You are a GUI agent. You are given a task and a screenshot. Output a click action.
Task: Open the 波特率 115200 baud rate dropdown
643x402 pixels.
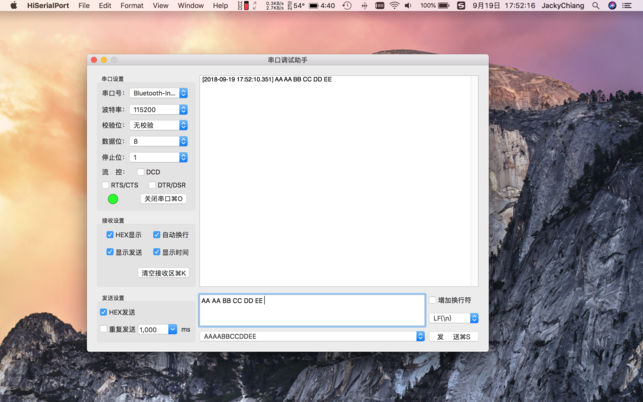[159, 110]
